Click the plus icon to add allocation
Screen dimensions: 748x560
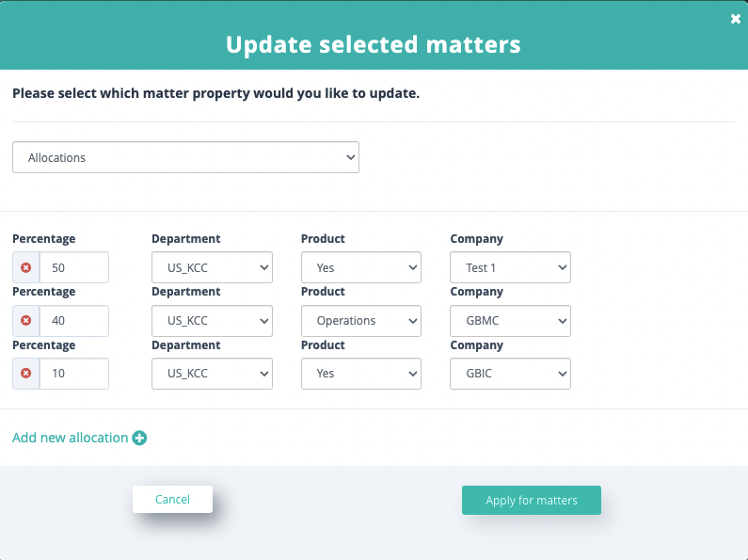139,438
